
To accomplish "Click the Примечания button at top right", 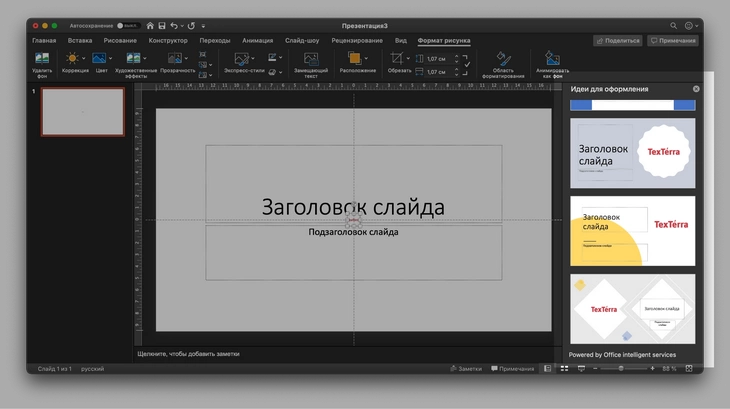I will tap(673, 40).
